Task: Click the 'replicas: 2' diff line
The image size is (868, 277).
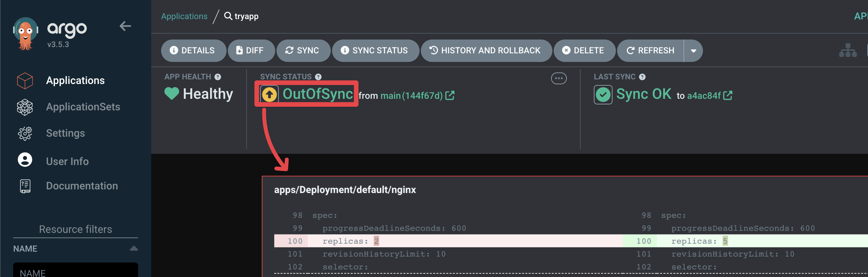Action: pyautogui.click(x=448, y=241)
